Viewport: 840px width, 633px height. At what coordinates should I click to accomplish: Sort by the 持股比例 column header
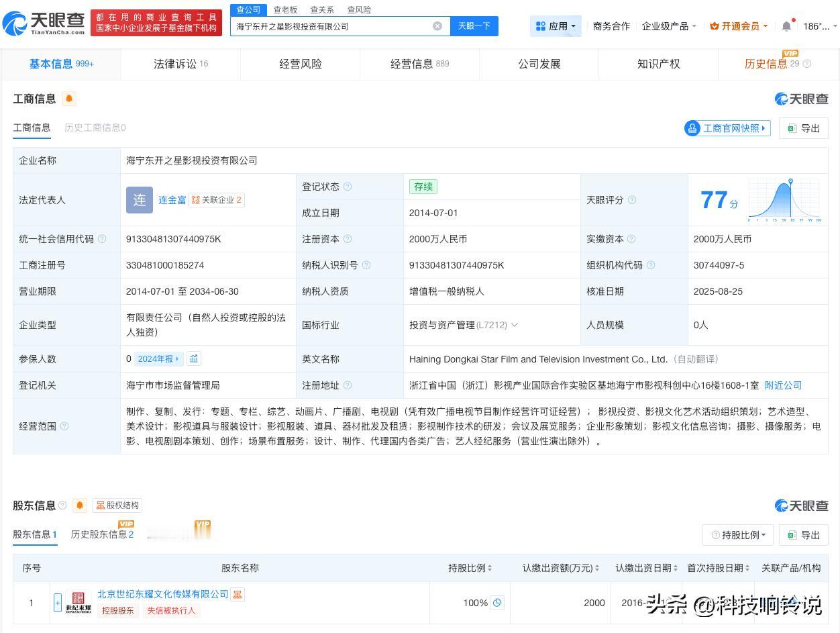(470, 568)
